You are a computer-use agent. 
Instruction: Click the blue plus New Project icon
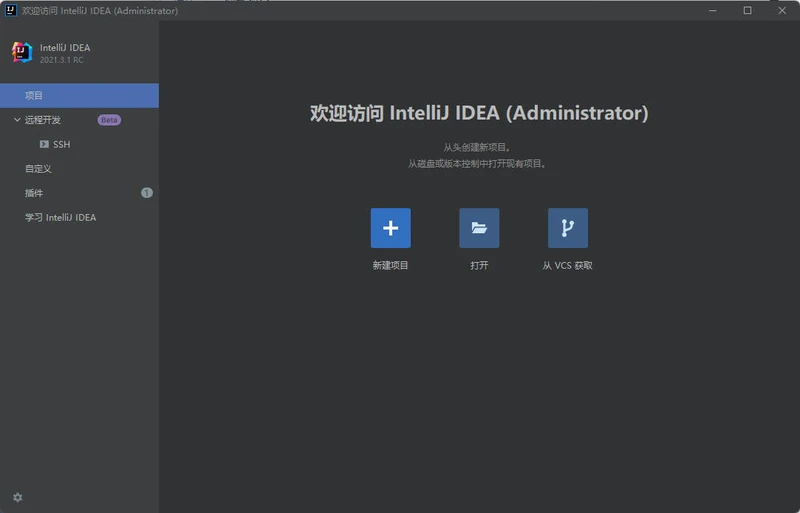pyautogui.click(x=390, y=228)
